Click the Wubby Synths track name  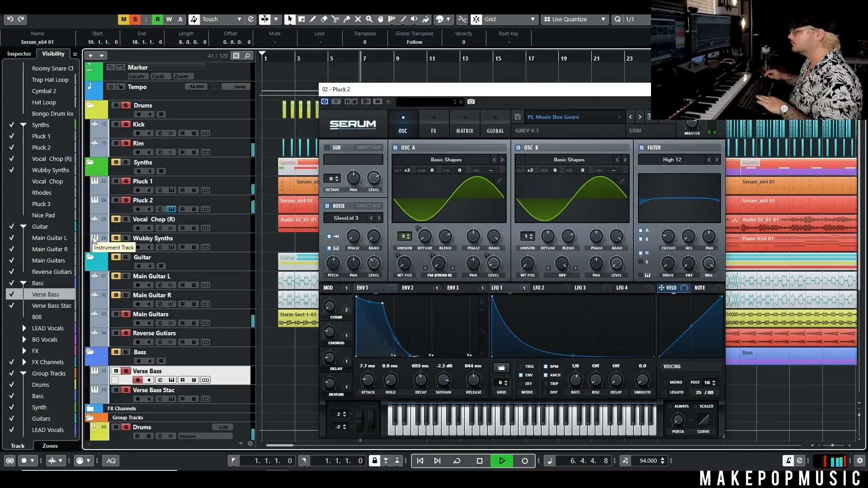[153, 238]
